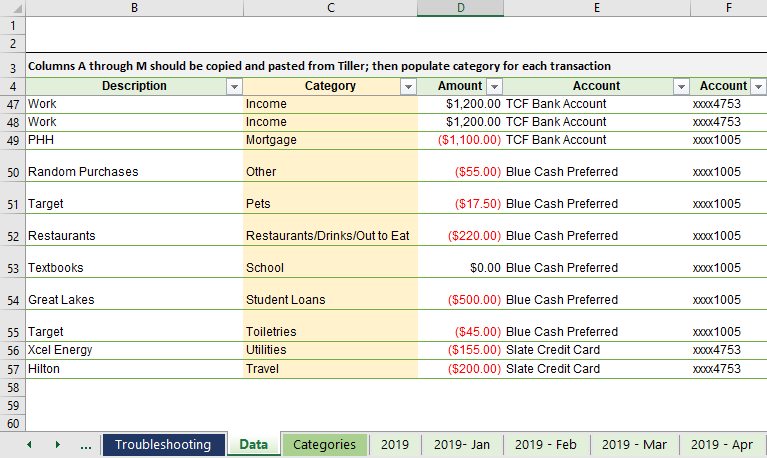Select the Data sheet tab
Image resolution: width=767 pixels, height=458 pixels.
[x=253, y=445]
